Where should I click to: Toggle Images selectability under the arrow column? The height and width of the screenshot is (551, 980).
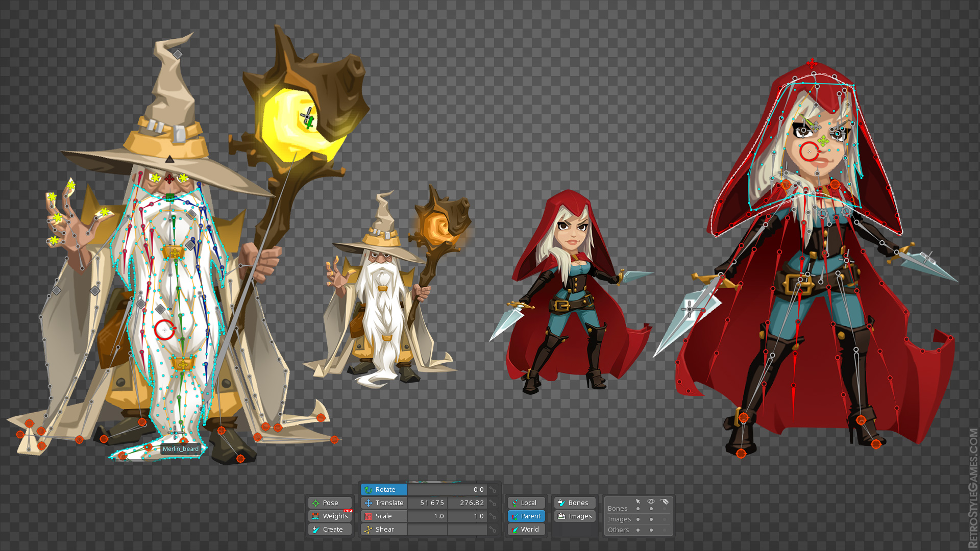[638, 519]
